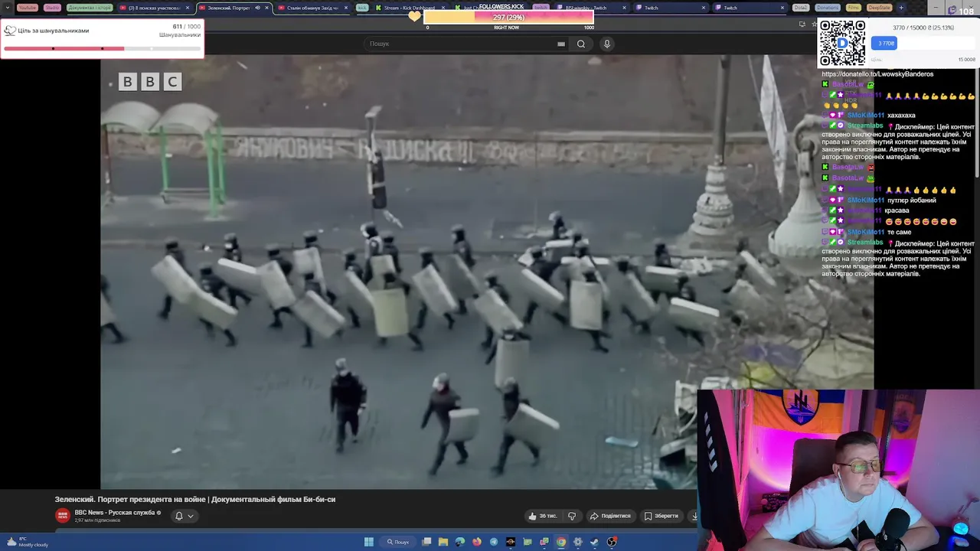Open a new browser tab with plus button
The image size is (980, 551).
click(x=901, y=8)
